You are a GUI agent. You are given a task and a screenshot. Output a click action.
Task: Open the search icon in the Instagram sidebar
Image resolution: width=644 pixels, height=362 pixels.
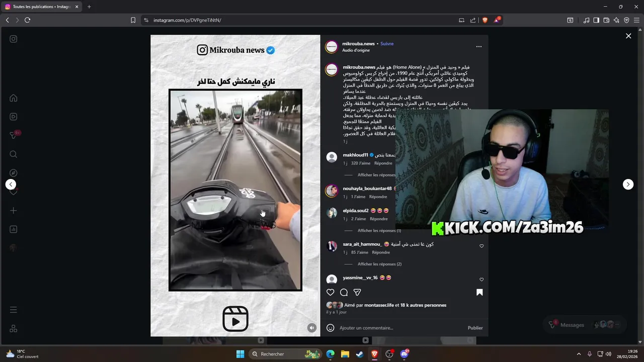14,154
